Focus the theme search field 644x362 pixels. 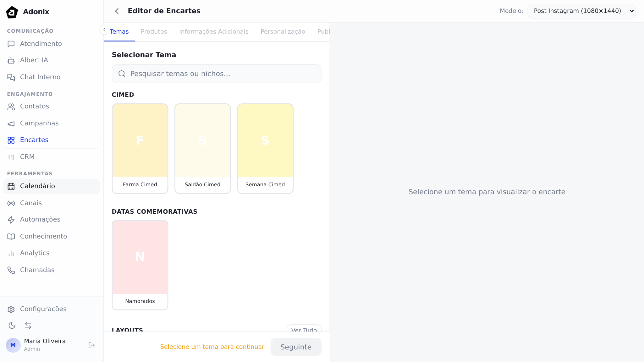pos(217,74)
